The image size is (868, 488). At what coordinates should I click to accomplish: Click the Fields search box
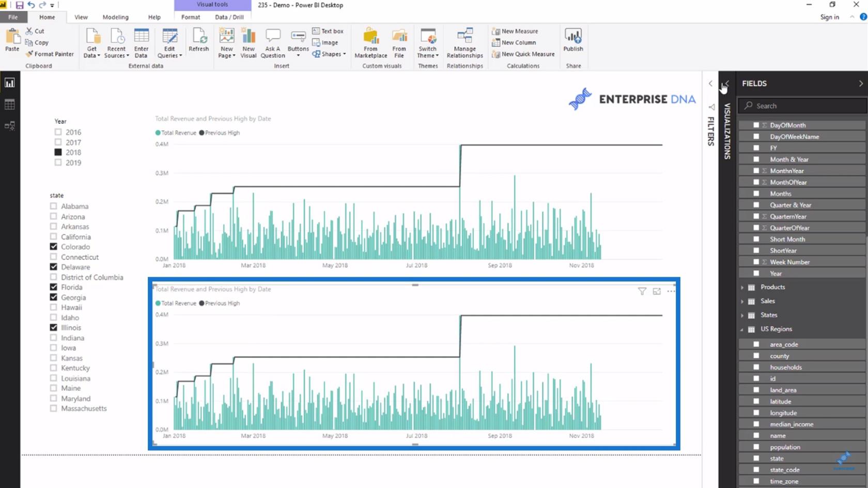[x=802, y=105]
